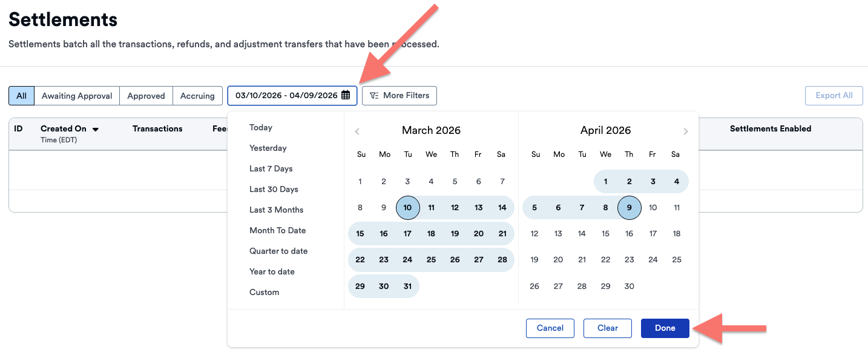This screenshot has height=355, width=868.
Task: Pick April 15 in the calendar
Action: click(605, 234)
